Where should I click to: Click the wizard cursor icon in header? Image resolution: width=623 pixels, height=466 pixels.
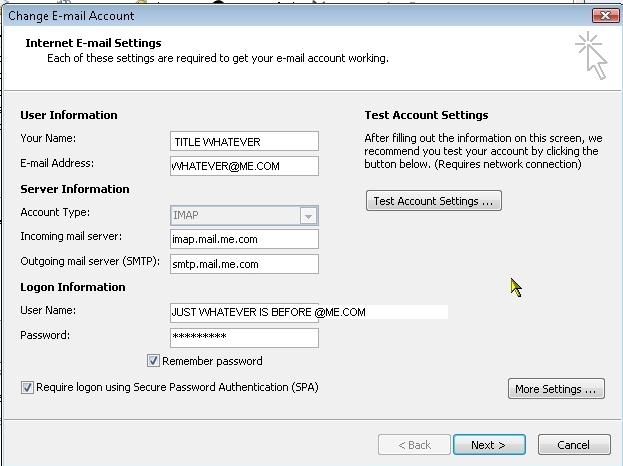592,56
